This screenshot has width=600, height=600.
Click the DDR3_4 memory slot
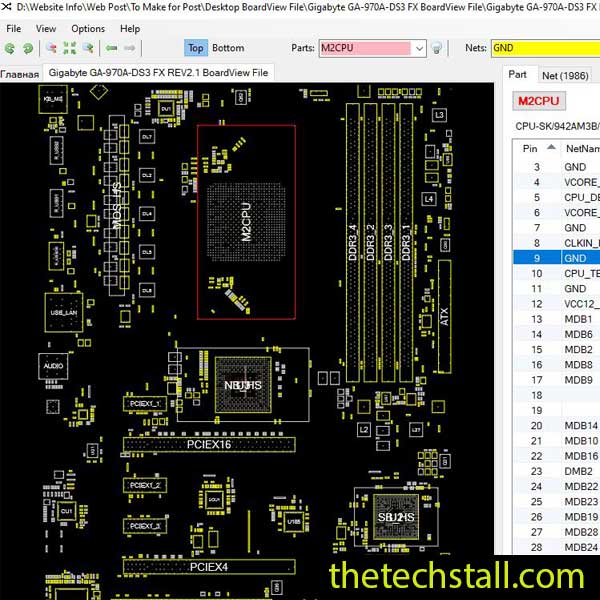(x=352, y=242)
